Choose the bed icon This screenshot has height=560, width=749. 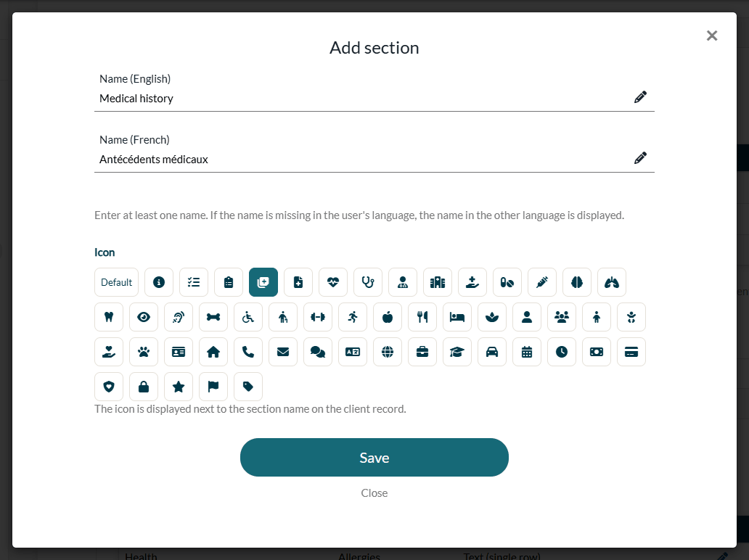pos(457,317)
